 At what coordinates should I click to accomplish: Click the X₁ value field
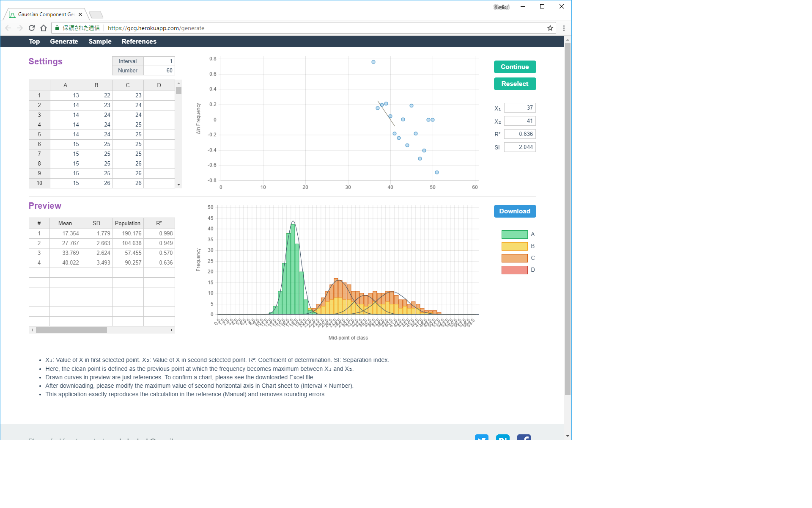pyautogui.click(x=520, y=108)
